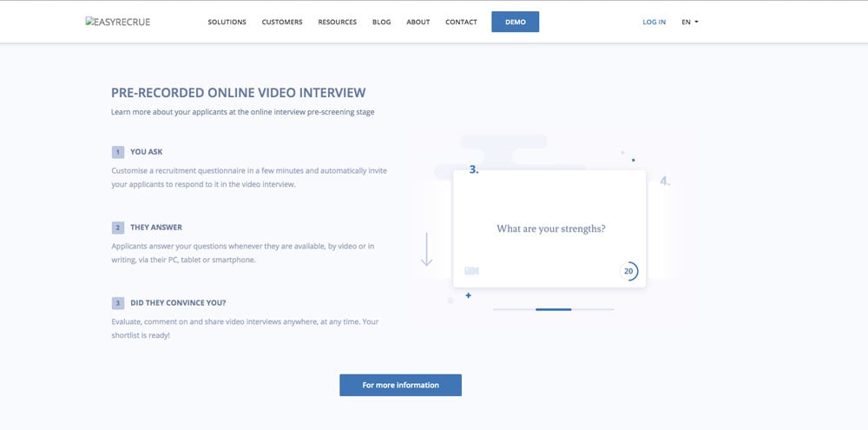Image resolution: width=868 pixels, height=430 pixels.
Task: Click the question card 'What are your strengths?'
Action: (x=549, y=228)
